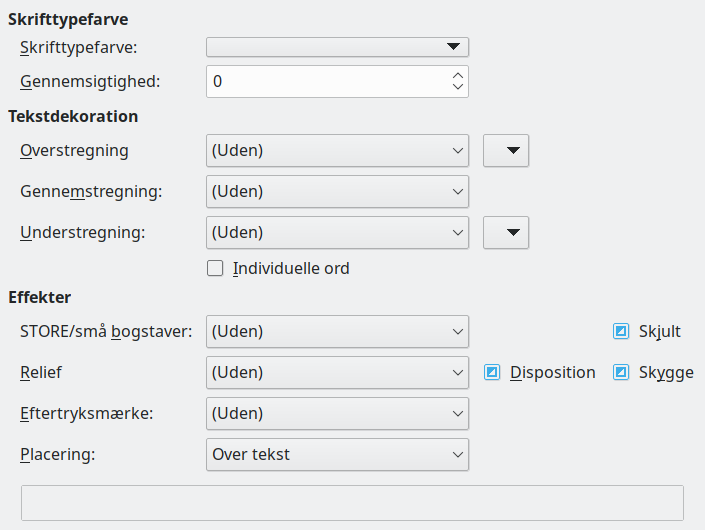705x530 pixels.
Task: Open the Relief dropdown
Action: [337, 372]
